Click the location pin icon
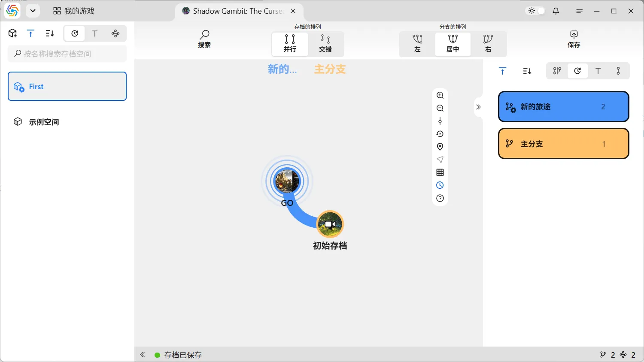 pos(440,147)
